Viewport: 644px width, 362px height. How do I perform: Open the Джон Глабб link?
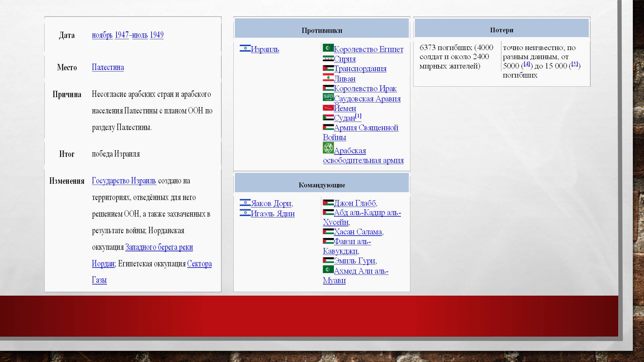pyautogui.click(x=355, y=203)
